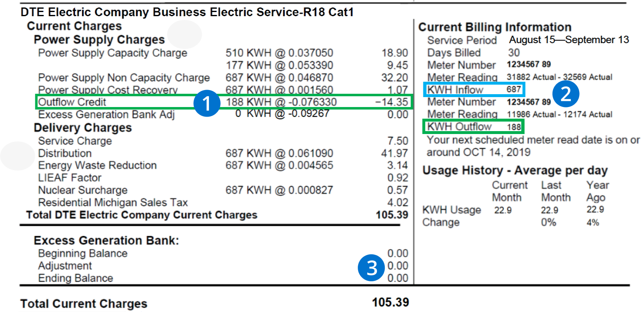Click the 'Power Supply Capacity Charge' label
This screenshot has height=312, width=644.
click(x=113, y=53)
